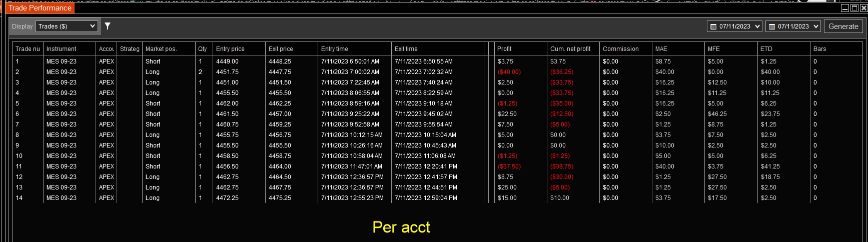Click the $25.00 profit cell in trade 13

click(507, 187)
